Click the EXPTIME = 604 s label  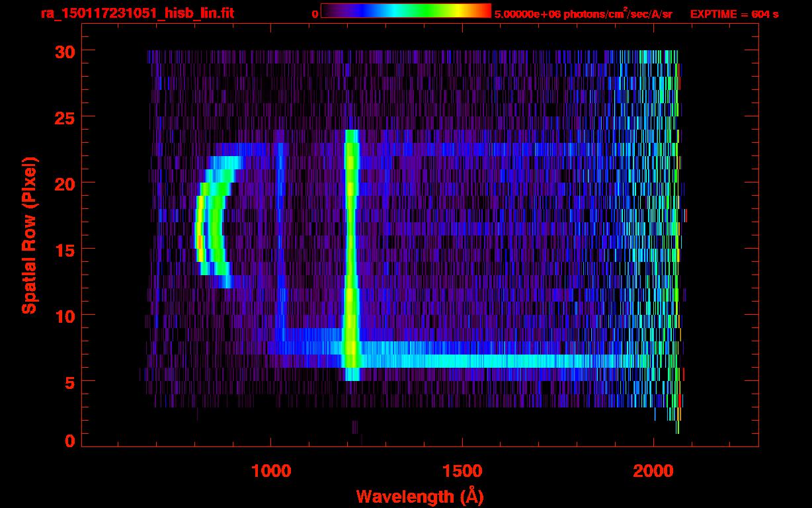(734, 14)
